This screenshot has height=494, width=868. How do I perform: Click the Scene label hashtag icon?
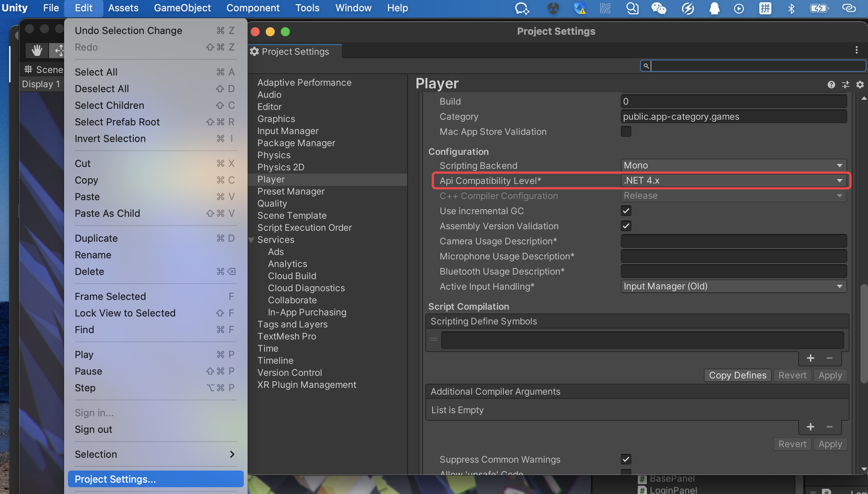pos(29,68)
